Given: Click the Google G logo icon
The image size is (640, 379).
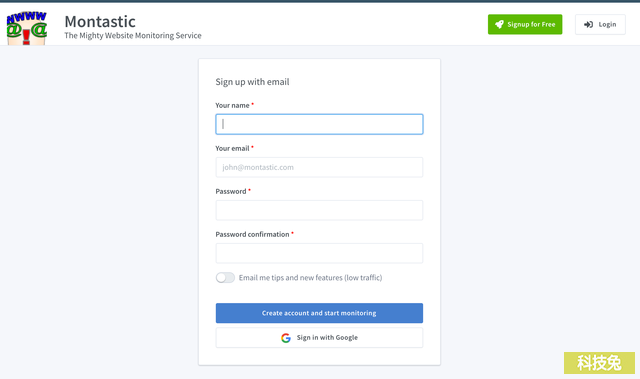Looking at the screenshot, I should pyautogui.click(x=286, y=338).
